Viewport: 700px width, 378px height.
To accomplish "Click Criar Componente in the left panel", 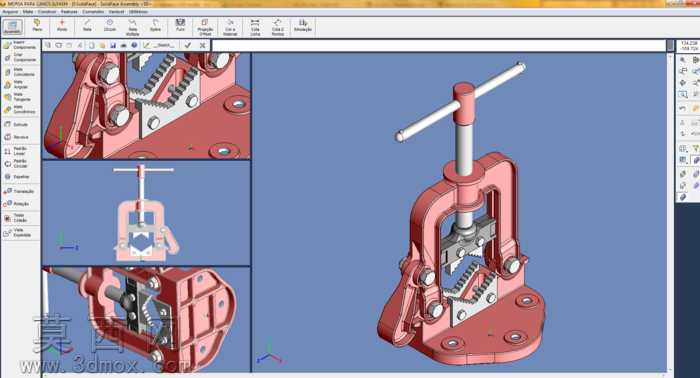I will point(20,58).
